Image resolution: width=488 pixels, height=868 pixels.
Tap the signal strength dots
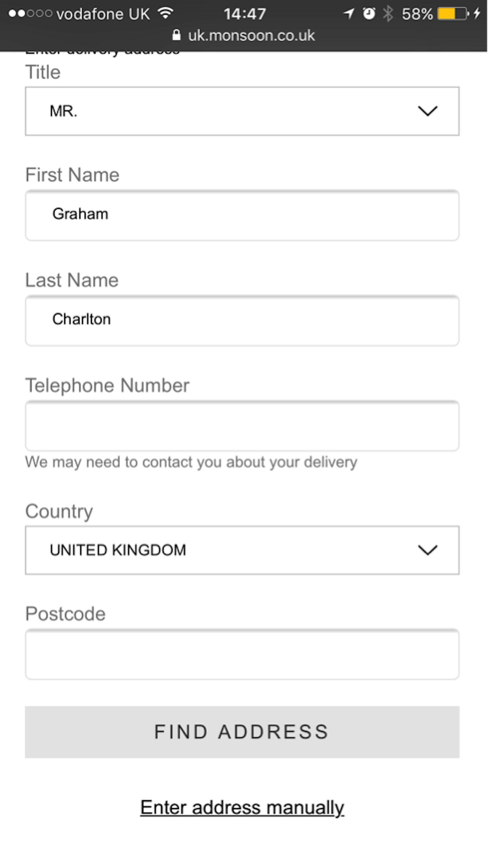click(30, 14)
